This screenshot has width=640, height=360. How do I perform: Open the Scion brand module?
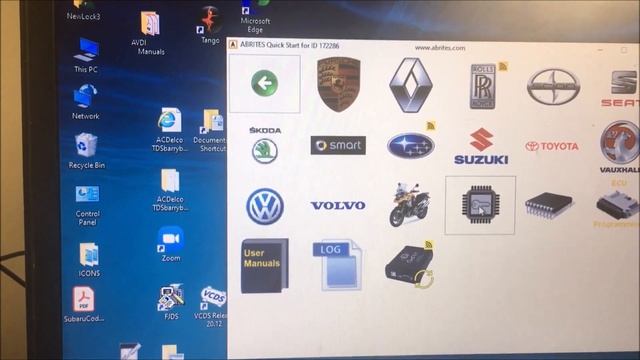pyautogui.click(x=553, y=87)
